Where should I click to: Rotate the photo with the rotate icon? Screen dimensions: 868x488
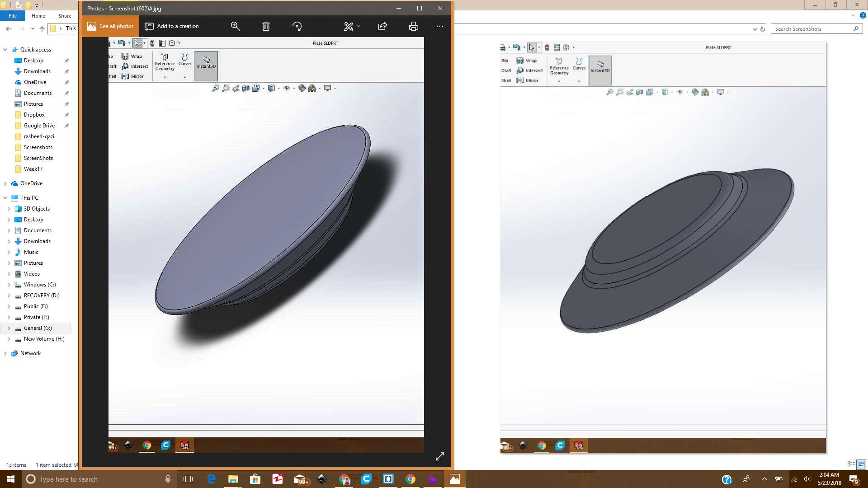[297, 26]
